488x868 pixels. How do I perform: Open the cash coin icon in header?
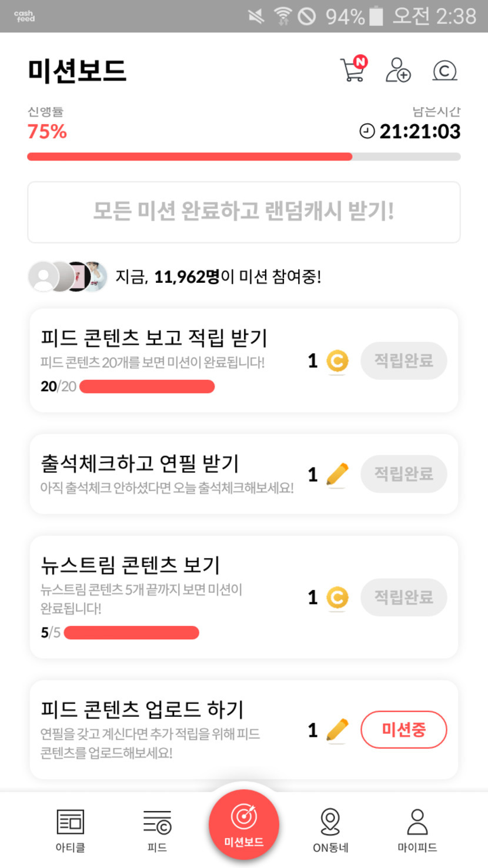pyautogui.click(x=444, y=71)
